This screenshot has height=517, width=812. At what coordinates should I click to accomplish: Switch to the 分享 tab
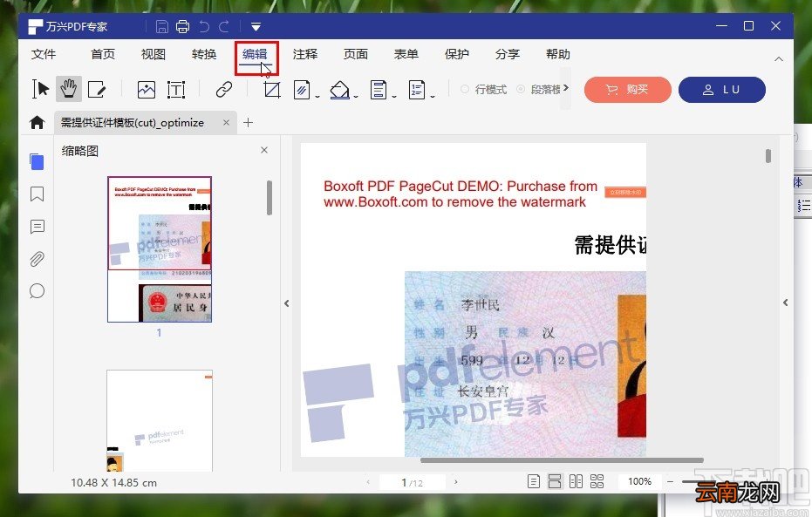508,54
